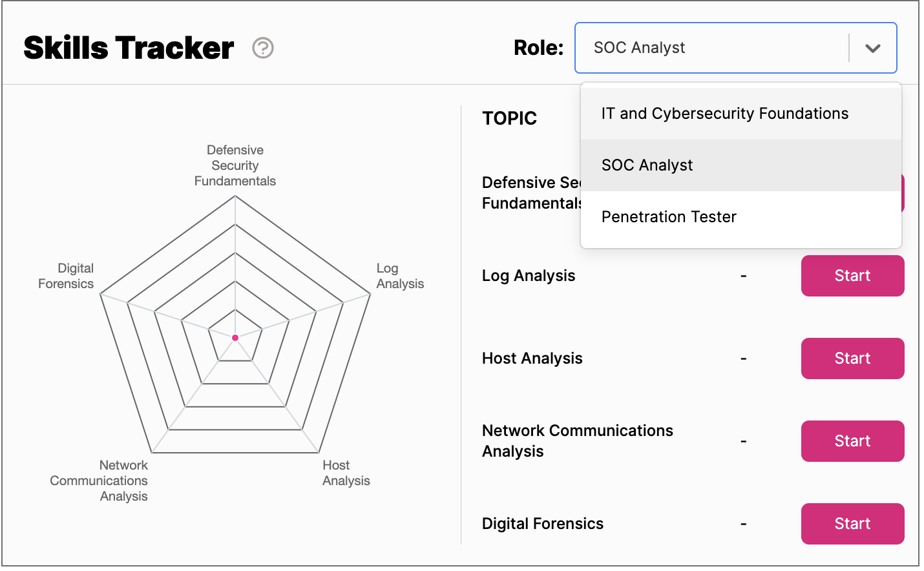924x571 pixels.
Task: Start the Digital Forensics assessment
Action: click(x=852, y=524)
